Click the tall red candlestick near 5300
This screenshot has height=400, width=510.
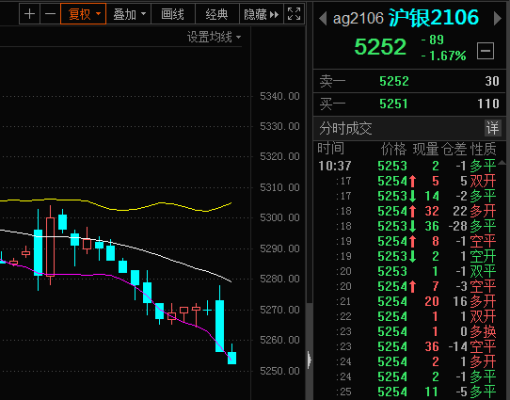(x=50, y=247)
